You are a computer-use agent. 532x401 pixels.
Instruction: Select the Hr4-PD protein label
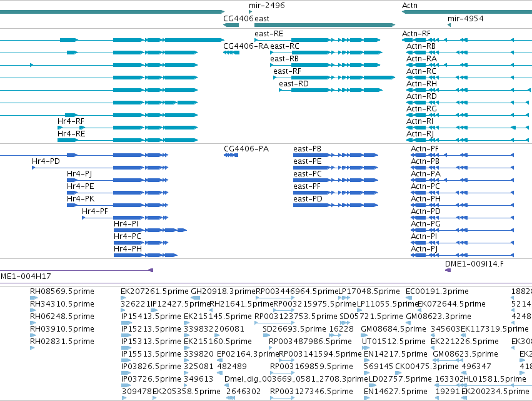[46, 161]
